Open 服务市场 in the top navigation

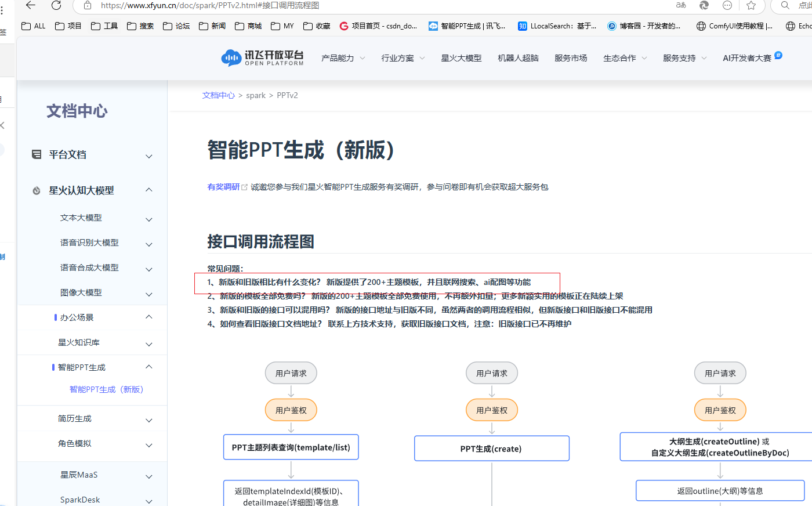click(x=571, y=58)
